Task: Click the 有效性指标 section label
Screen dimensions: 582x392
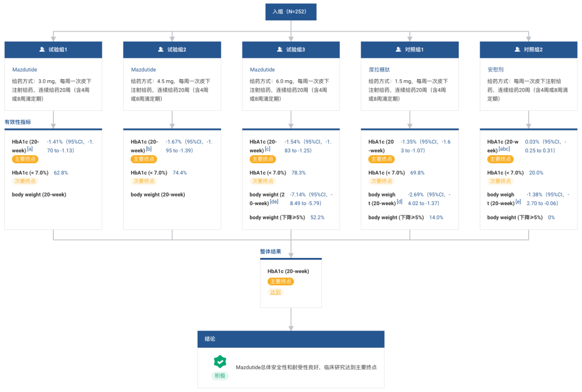Action: tap(17, 122)
